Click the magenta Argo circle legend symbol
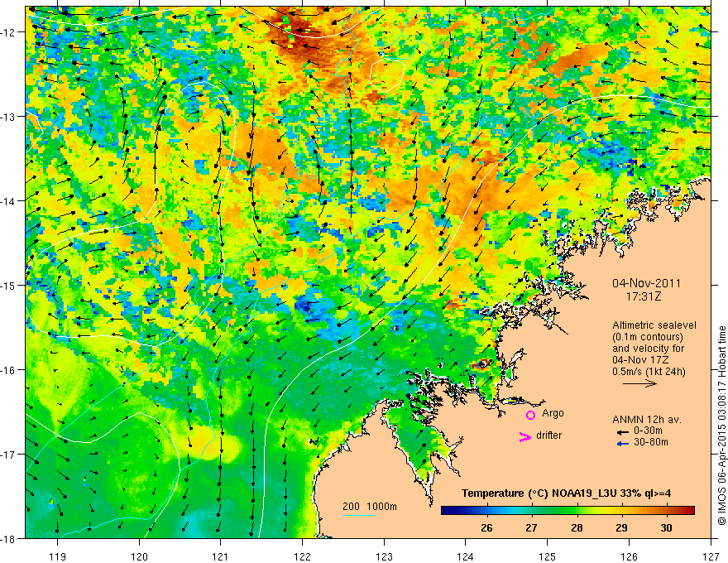 click(x=530, y=415)
